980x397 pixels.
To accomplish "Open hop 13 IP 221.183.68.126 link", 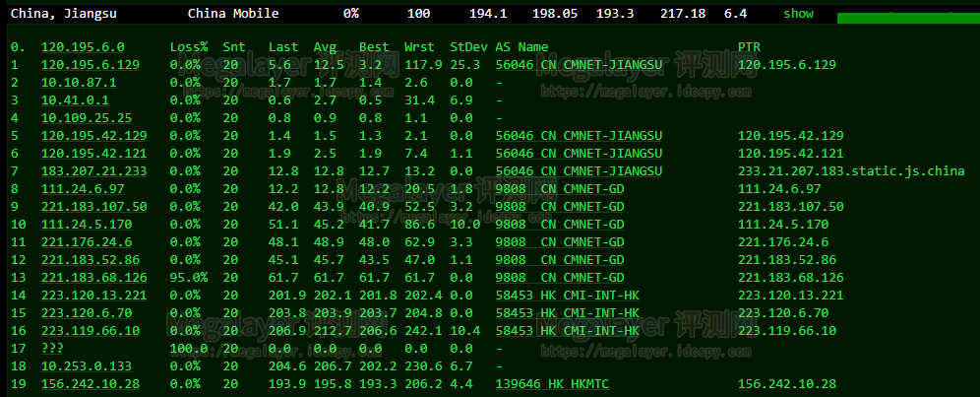I will pyautogui.click(x=93, y=278).
